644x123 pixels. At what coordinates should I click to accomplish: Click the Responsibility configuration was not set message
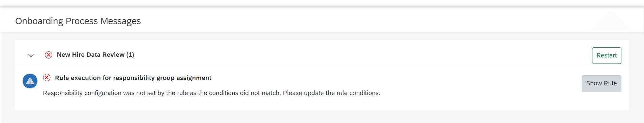coord(211,93)
